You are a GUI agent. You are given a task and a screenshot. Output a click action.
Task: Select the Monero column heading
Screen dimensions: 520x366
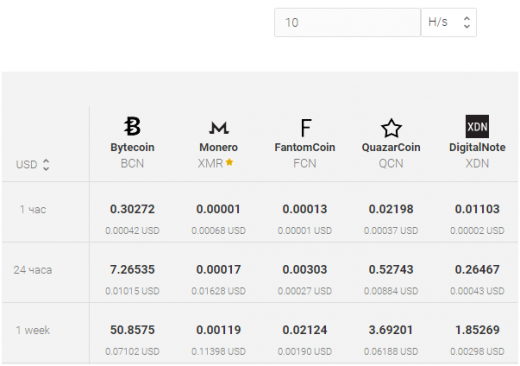219,147
